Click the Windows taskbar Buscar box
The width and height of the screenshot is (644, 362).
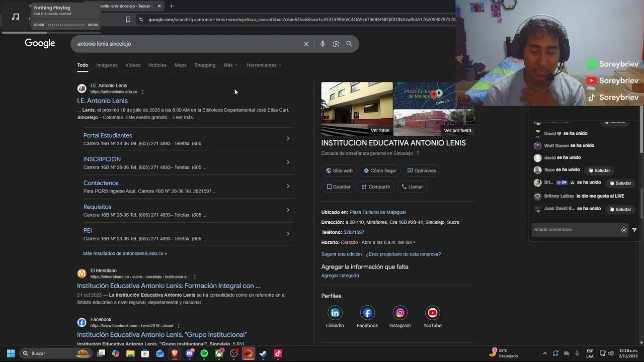point(56,353)
